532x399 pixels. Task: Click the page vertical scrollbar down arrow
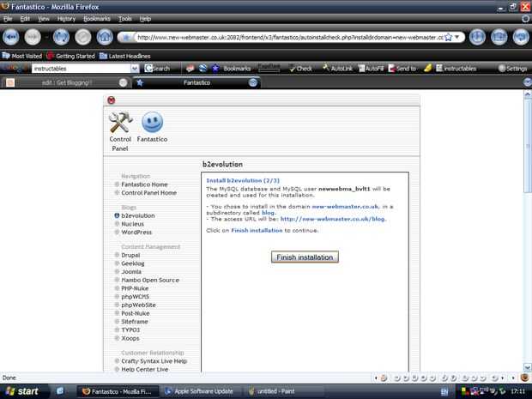pos(528,367)
